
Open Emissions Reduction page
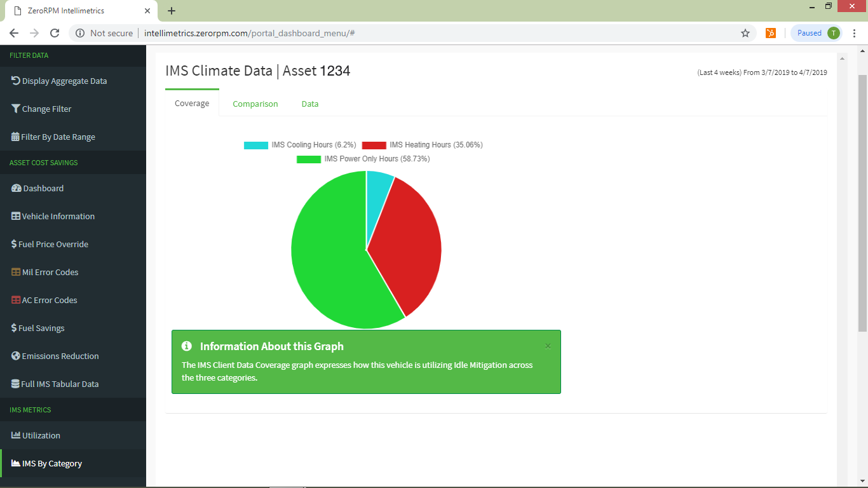(x=73, y=356)
